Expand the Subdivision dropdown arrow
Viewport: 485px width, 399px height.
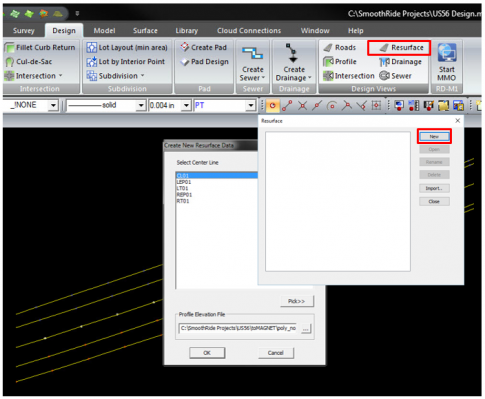coord(143,76)
